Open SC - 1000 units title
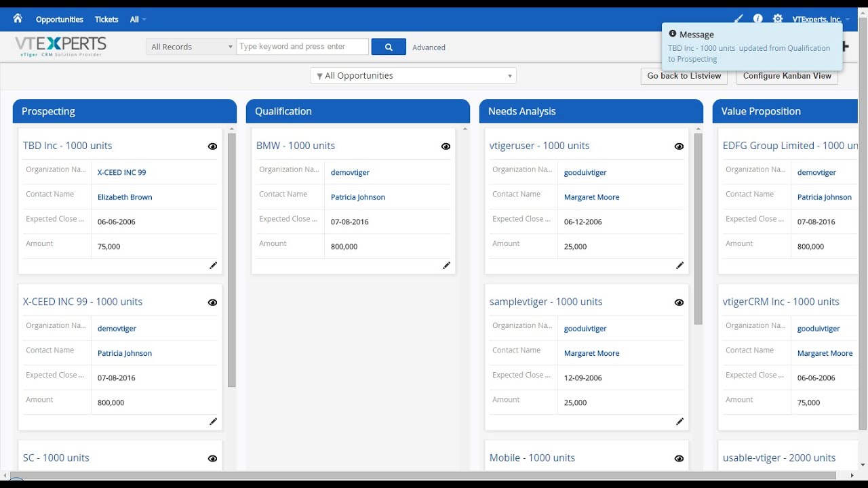 click(56, 457)
